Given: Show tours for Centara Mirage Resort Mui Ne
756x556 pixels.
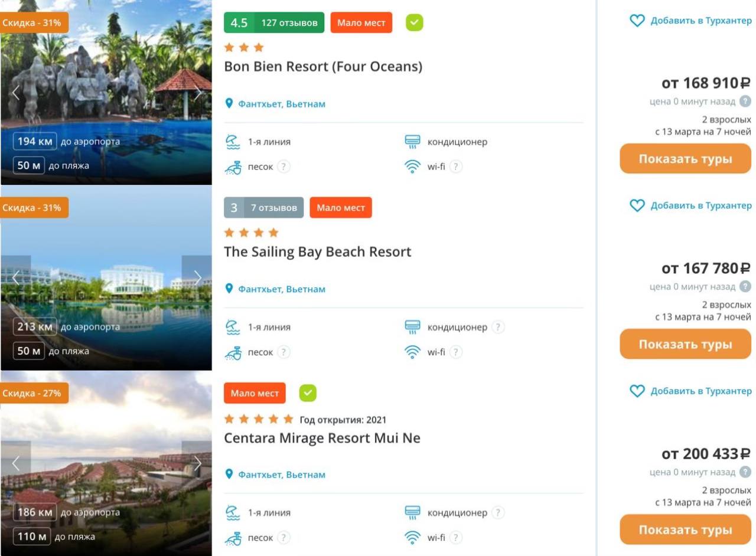Looking at the screenshot, I should pyautogui.click(x=685, y=530).
